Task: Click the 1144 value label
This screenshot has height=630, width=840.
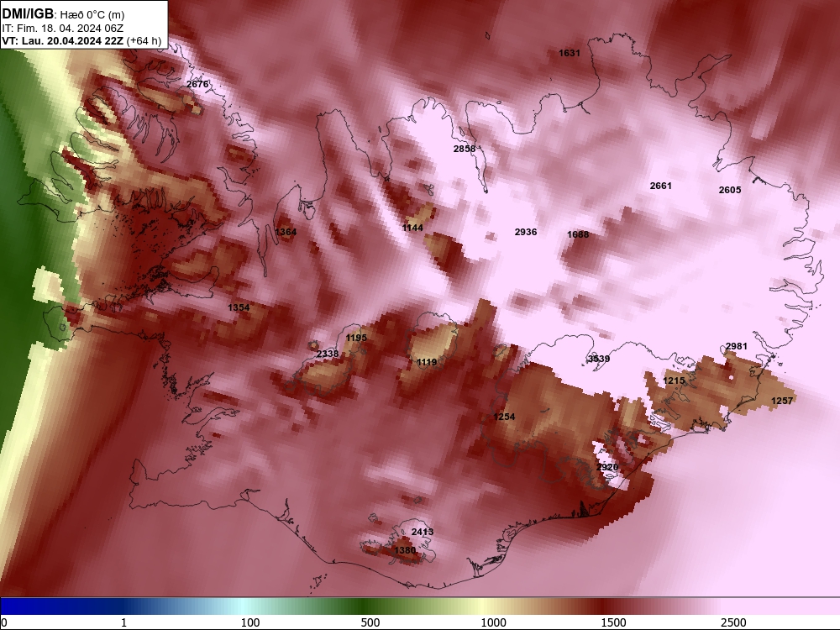Action: tap(412, 228)
